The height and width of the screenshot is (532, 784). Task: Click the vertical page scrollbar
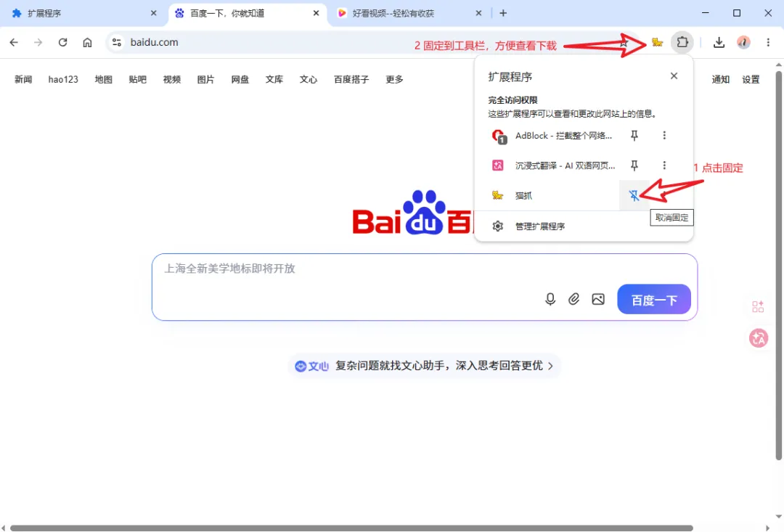pyautogui.click(x=778, y=265)
